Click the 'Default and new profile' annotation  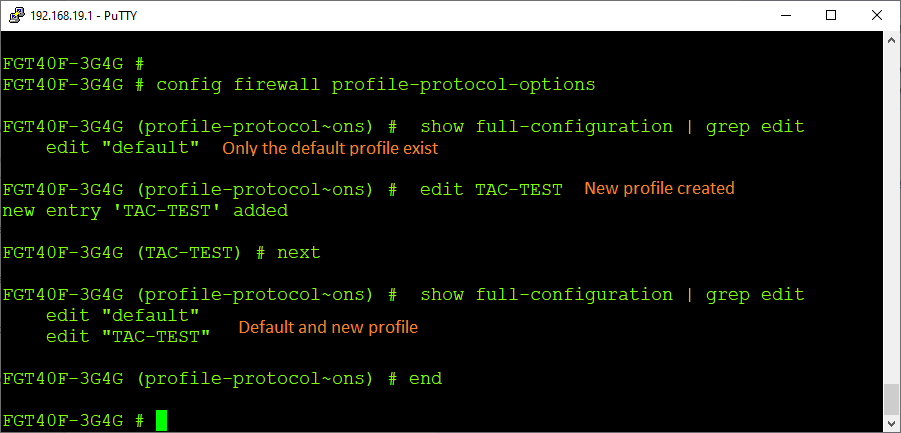pyautogui.click(x=327, y=327)
